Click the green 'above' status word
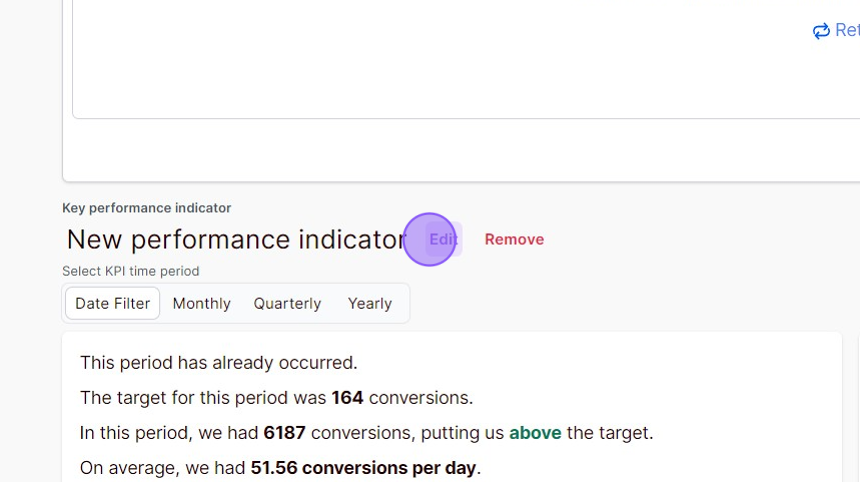Screen dimensions: 860x482 (x=535, y=433)
